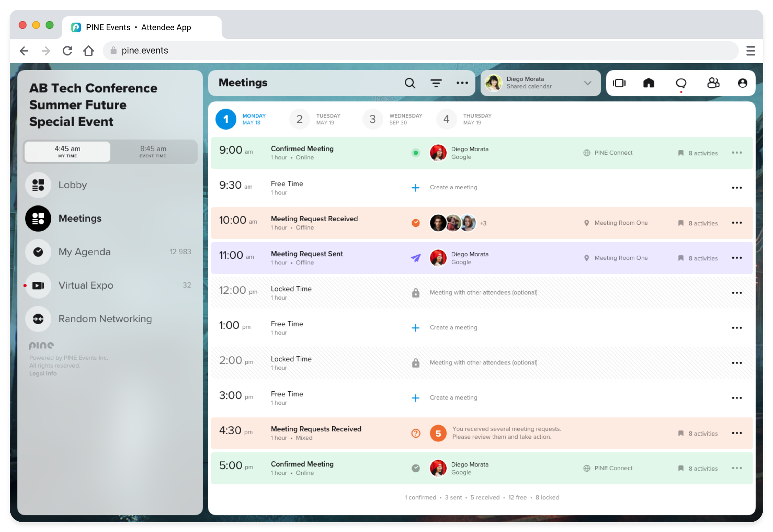
Task: Click plus icon for 9:30 am Free Time
Action: click(x=415, y=188)
